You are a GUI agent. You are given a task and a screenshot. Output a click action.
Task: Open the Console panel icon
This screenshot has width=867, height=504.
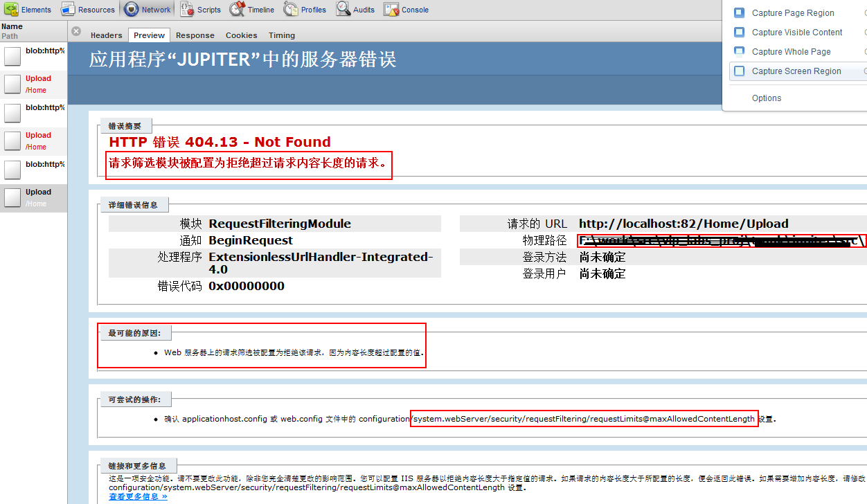[391, 10]
